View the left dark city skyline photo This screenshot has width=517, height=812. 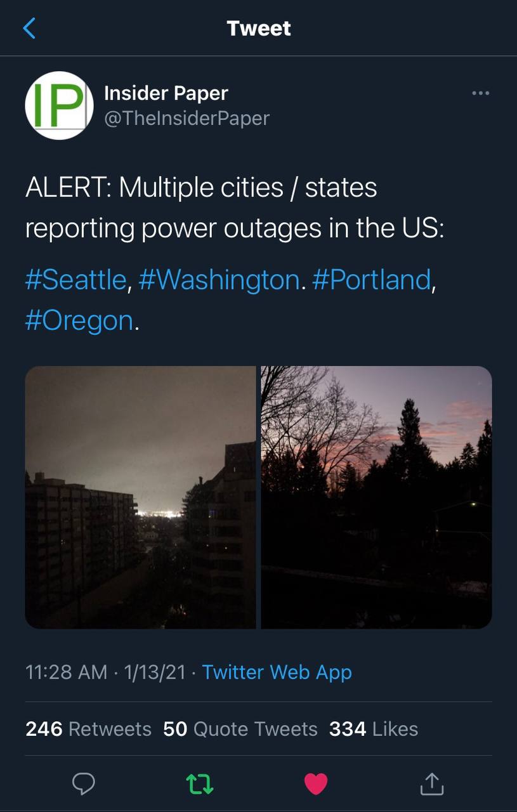pyautogui.click(x=140, y=497)
